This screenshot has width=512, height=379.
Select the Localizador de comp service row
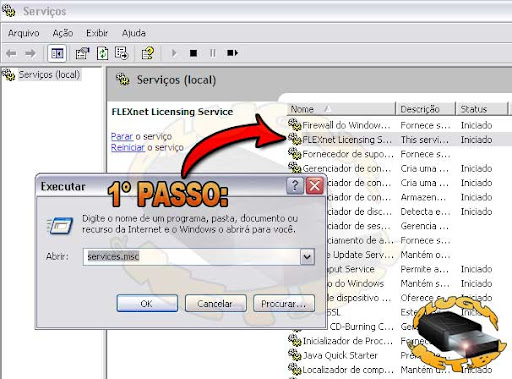(x=399, y=370)
